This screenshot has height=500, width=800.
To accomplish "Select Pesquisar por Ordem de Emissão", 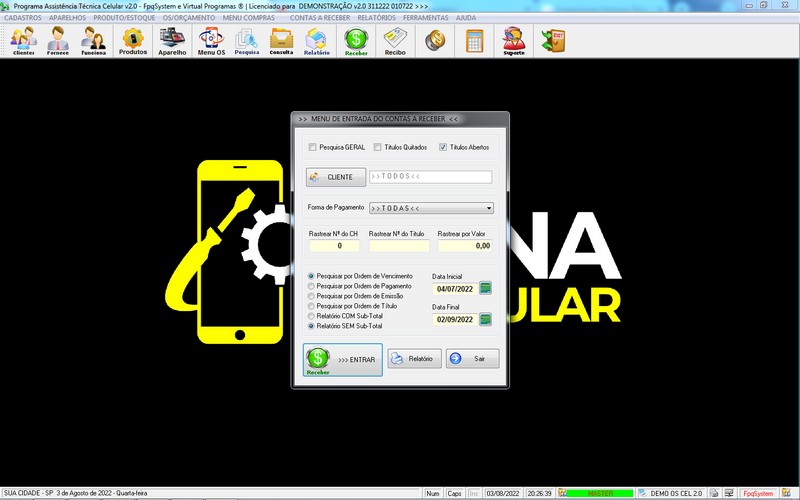I will click(311, 296).
